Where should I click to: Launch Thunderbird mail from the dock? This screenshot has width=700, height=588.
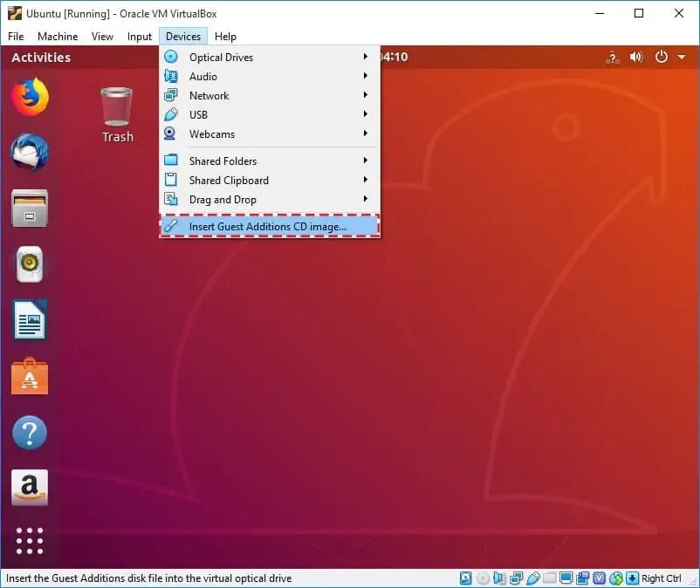tap(30, 153)
